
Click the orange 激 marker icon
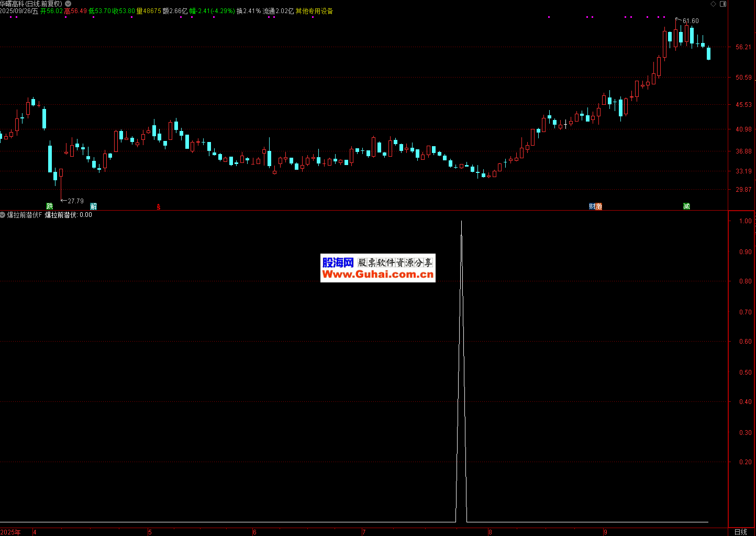click(598, 206)
